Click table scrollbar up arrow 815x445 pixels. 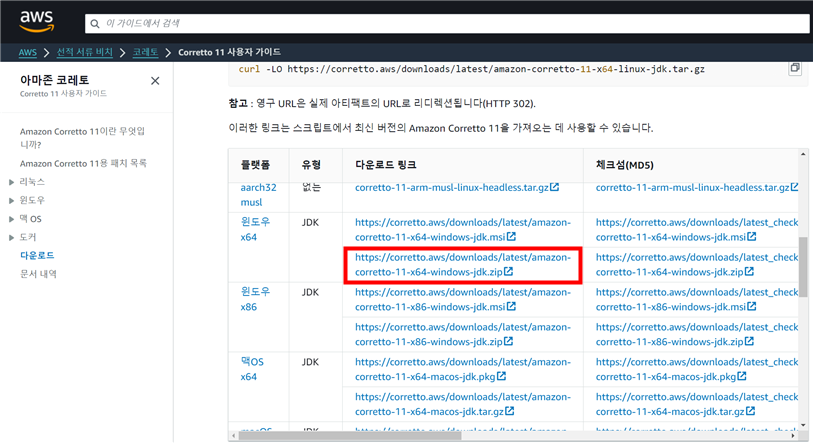pyautogui.click(x=804, y=154)
